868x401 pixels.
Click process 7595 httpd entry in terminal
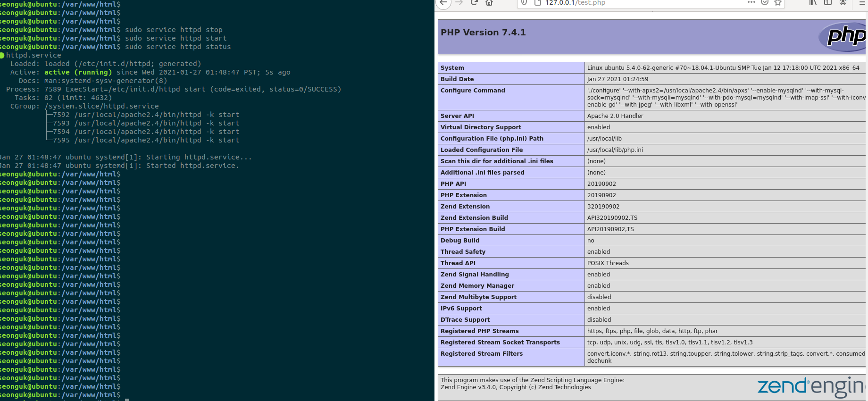(146, 140)
